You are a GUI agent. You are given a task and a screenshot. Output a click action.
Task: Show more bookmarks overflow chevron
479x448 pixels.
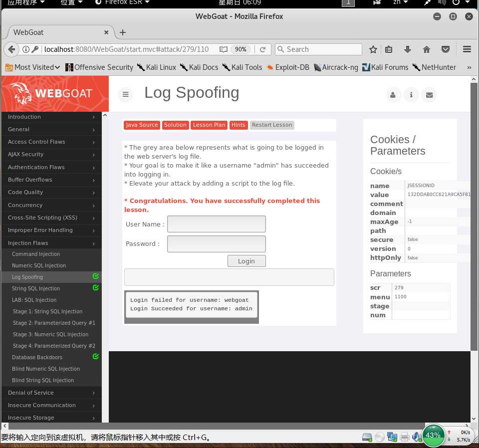[469, 67]
